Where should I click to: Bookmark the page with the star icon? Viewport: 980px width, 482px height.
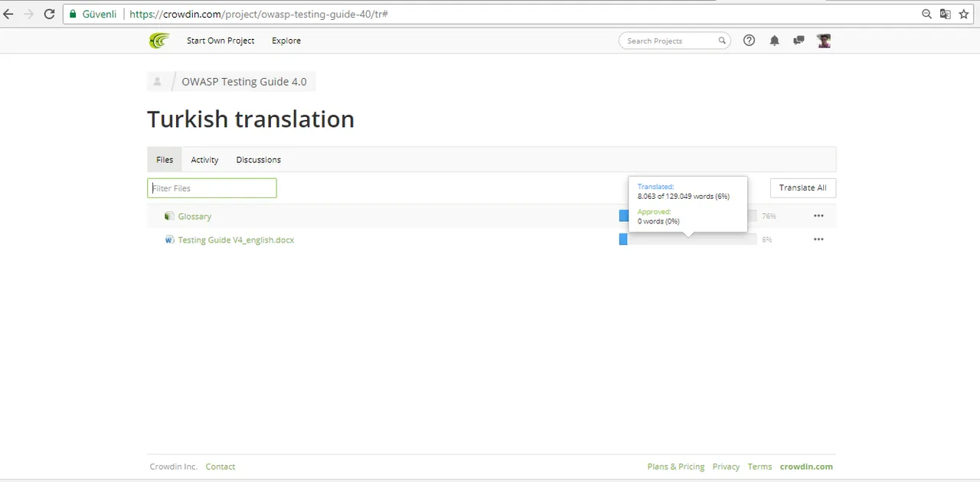click(964, 14)
